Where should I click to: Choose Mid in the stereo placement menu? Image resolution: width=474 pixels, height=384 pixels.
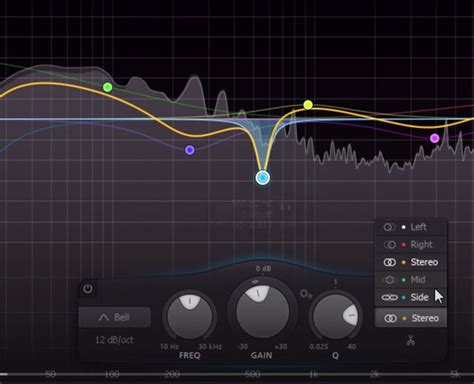point(411,280)
